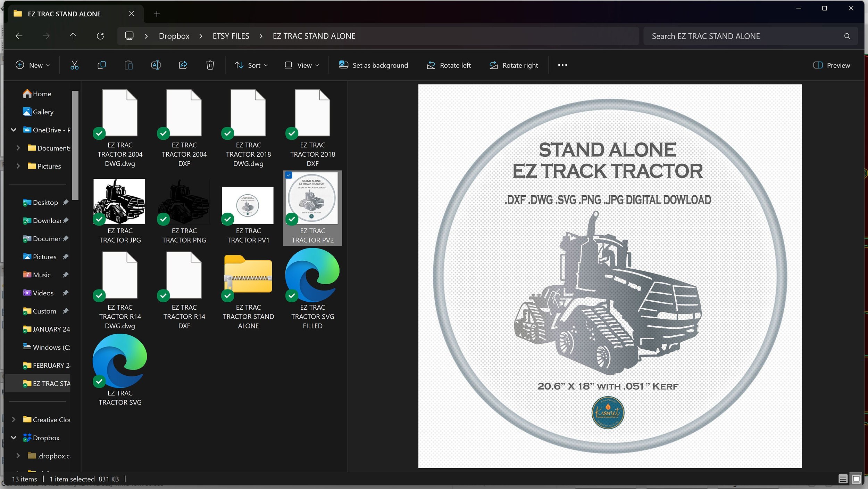Collapse the OneDrive tree node

pos(14,130)
